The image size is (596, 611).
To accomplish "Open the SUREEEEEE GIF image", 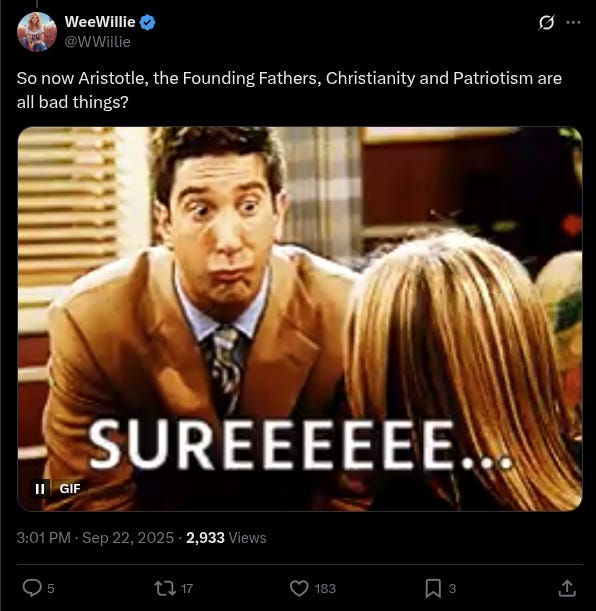I will pyautogui.click(x=300, y=319).
